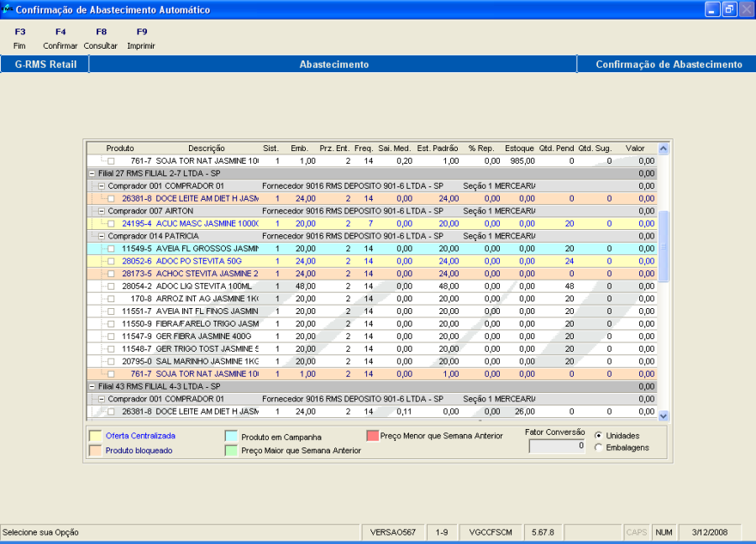Tick the checkbox for product 11549-5 AVEIA
Screen dimensions: 756x544
pyautogui.click(x=111, y=249)
